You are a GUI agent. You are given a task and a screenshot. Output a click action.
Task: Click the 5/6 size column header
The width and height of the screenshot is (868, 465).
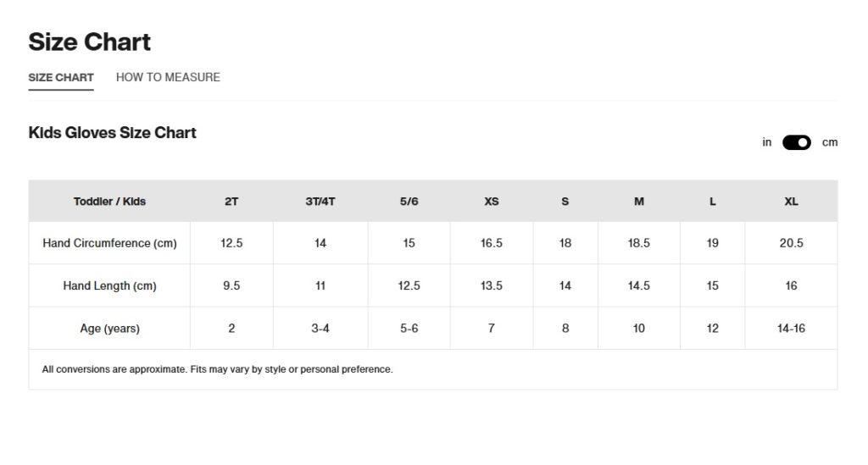point(409,202)
